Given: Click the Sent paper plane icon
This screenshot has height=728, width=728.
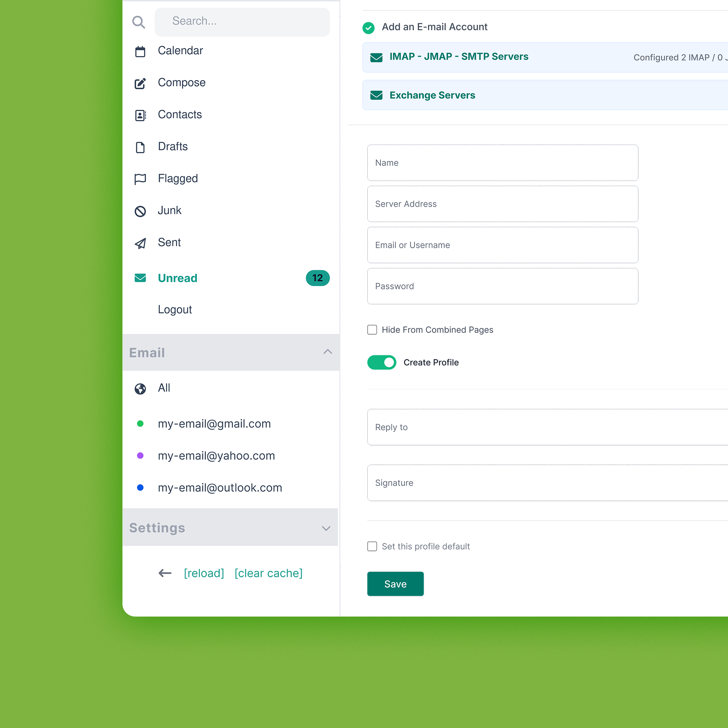Looking at the screenshot, I should pos(140,243).
